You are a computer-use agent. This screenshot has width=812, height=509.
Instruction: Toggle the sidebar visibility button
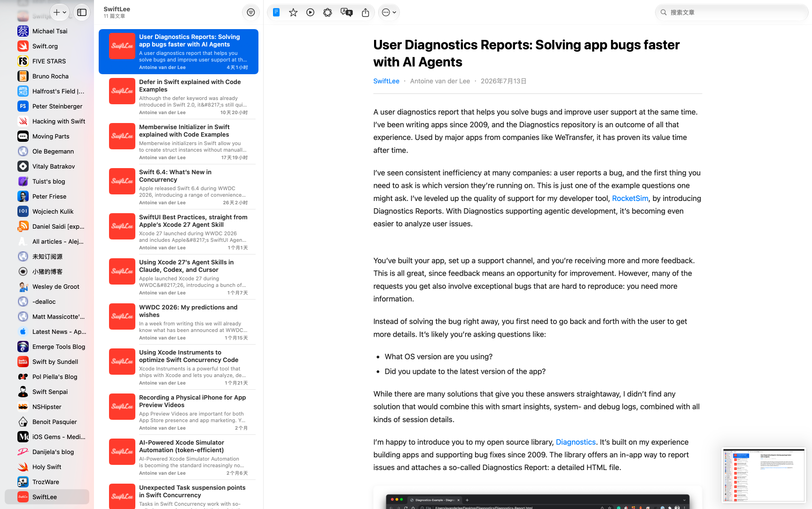(82, 12)
